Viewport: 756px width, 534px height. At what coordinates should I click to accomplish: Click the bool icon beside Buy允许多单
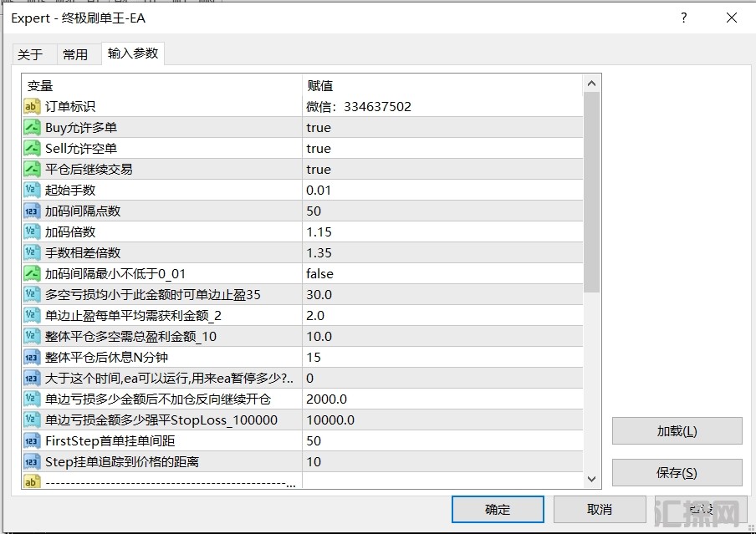point(31,127)
